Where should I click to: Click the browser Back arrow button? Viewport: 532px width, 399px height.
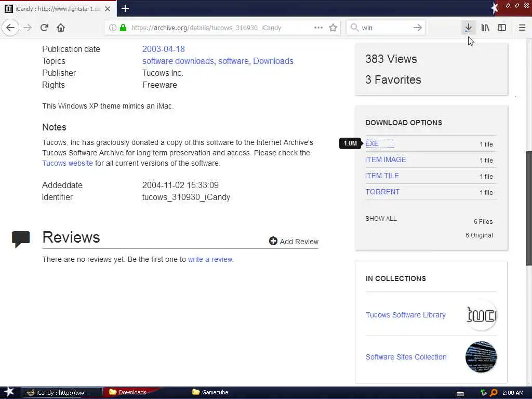10,28
